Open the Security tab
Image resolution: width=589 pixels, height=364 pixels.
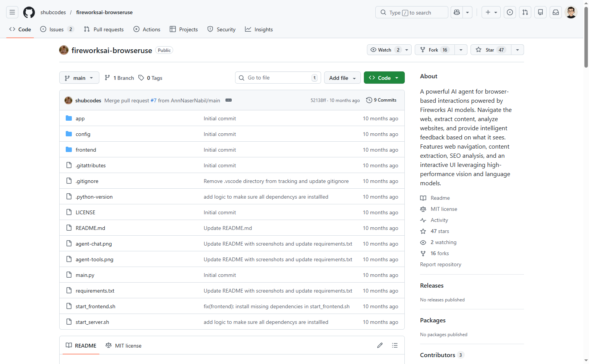click(222, 29)
